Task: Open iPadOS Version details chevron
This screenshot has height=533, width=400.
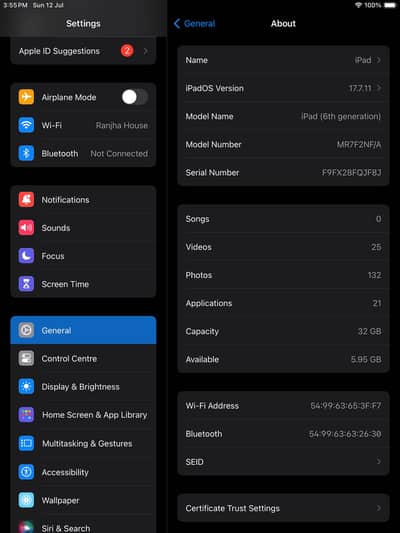Action: [x=379, y=88]
